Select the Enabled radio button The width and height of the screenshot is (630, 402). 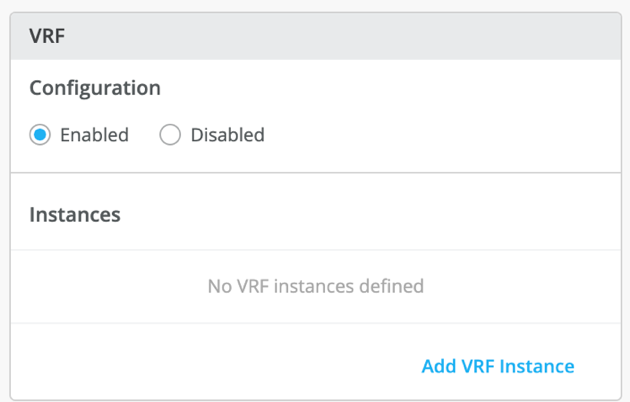pos(40,135)
